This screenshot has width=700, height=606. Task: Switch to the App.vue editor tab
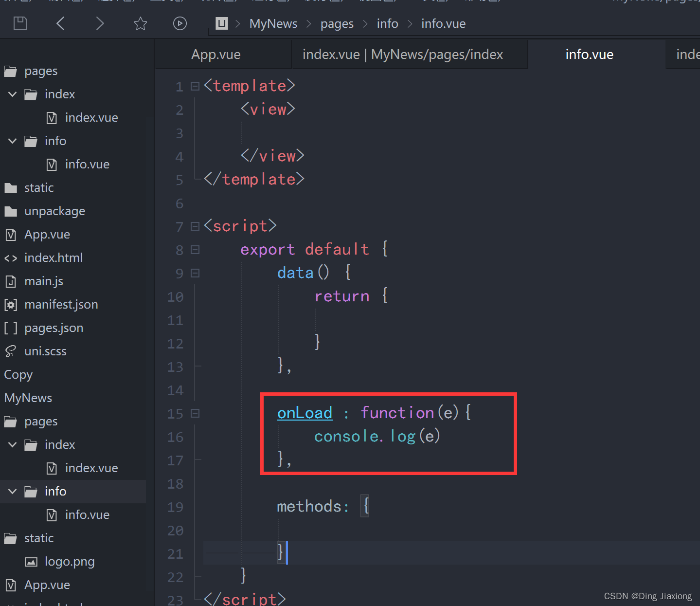tap(216, 55)
